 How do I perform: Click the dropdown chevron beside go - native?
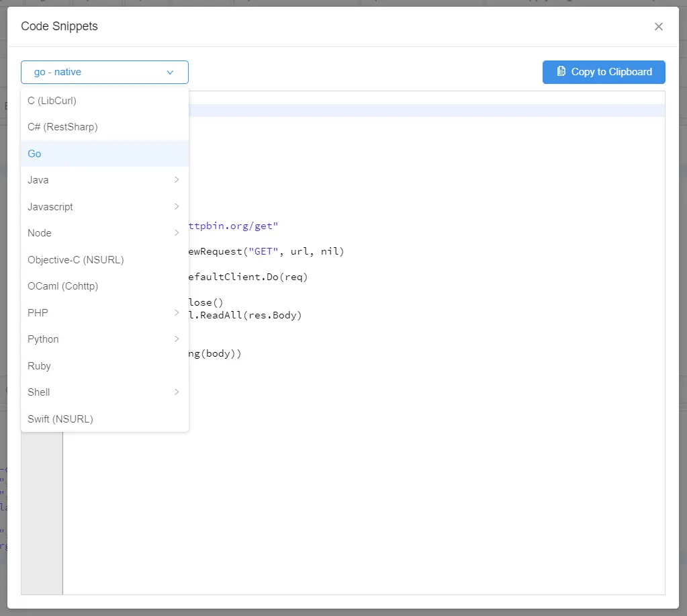(x=170, y=73)
